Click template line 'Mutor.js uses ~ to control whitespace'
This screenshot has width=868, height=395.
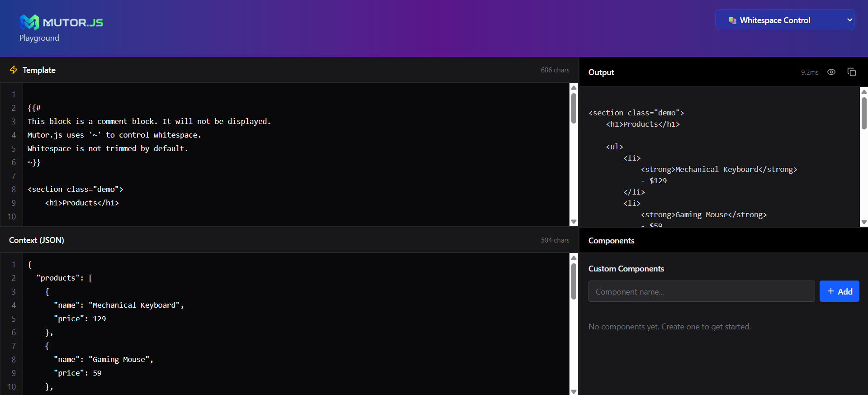[x=114, y=135]
